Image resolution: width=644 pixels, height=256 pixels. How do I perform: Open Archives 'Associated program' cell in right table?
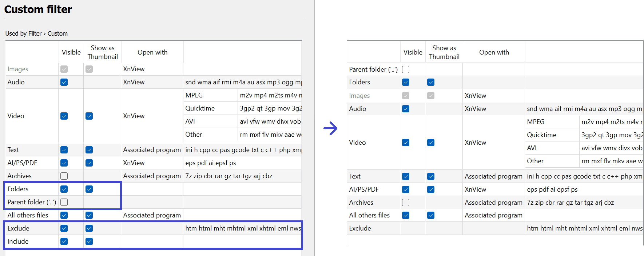[493, 203]
